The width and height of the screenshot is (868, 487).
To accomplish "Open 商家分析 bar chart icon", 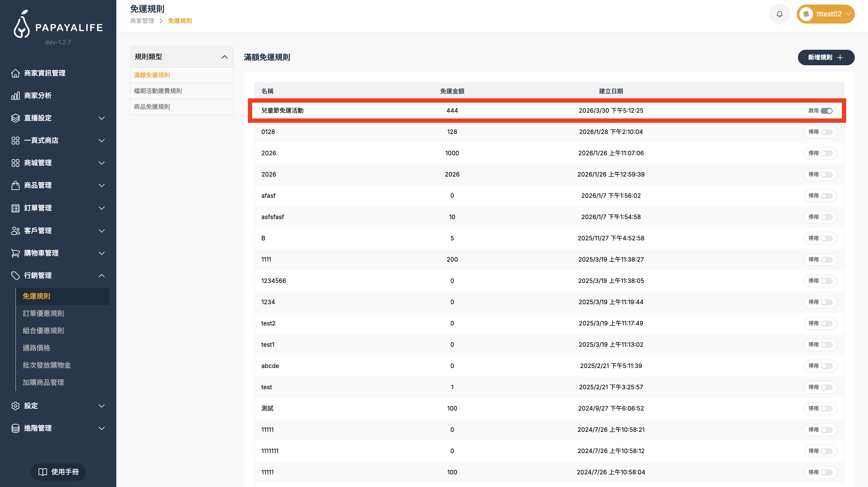I will (16, 96).
